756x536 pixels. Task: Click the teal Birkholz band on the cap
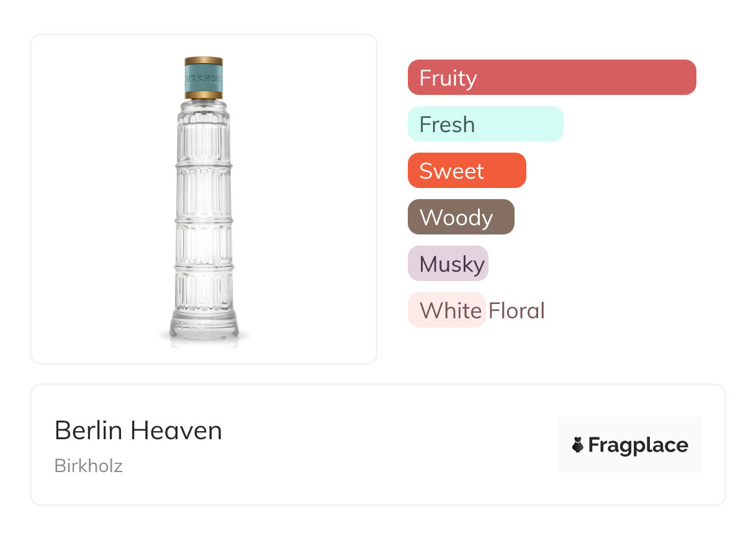(x=204, y=78)
